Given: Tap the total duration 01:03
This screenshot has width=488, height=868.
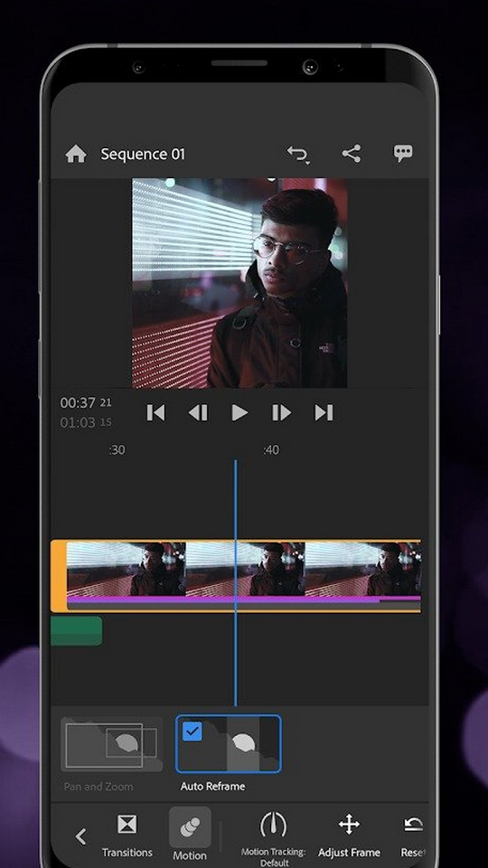Looking at the screenshot, I should click(x=85, y=423).
